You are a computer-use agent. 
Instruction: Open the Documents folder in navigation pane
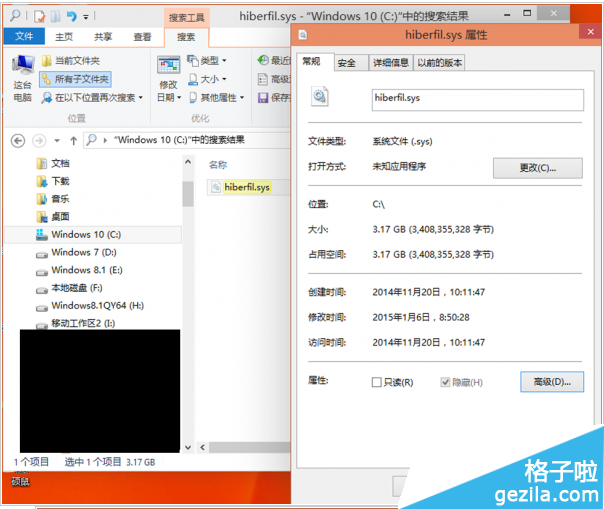53,163
